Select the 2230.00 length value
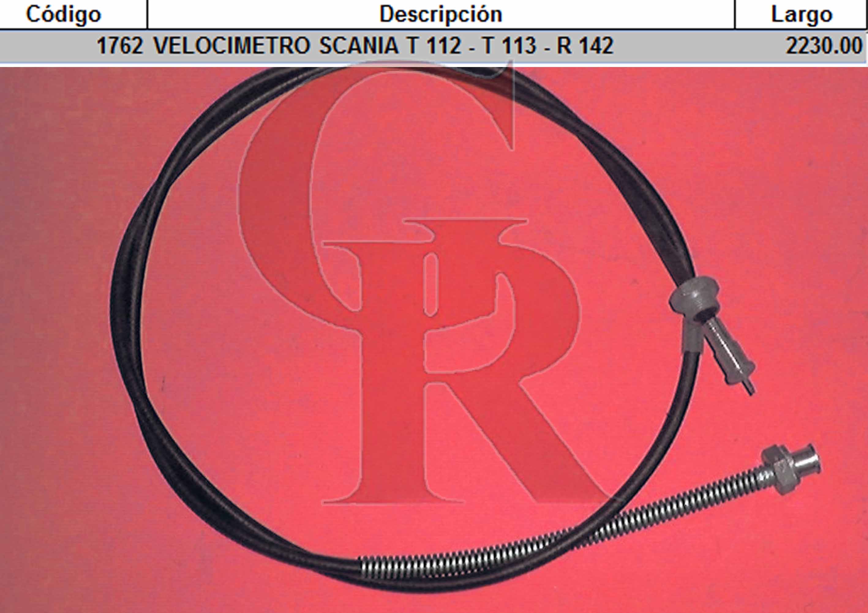868x613 pixels. [x=824, y=46]
